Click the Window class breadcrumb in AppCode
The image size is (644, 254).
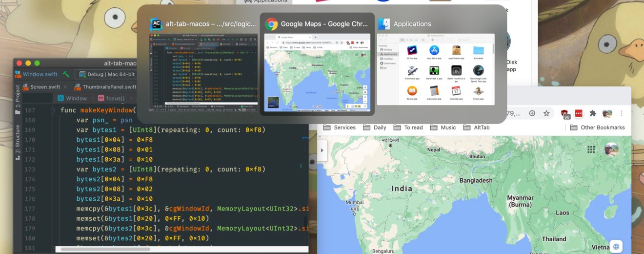[72, 98]
